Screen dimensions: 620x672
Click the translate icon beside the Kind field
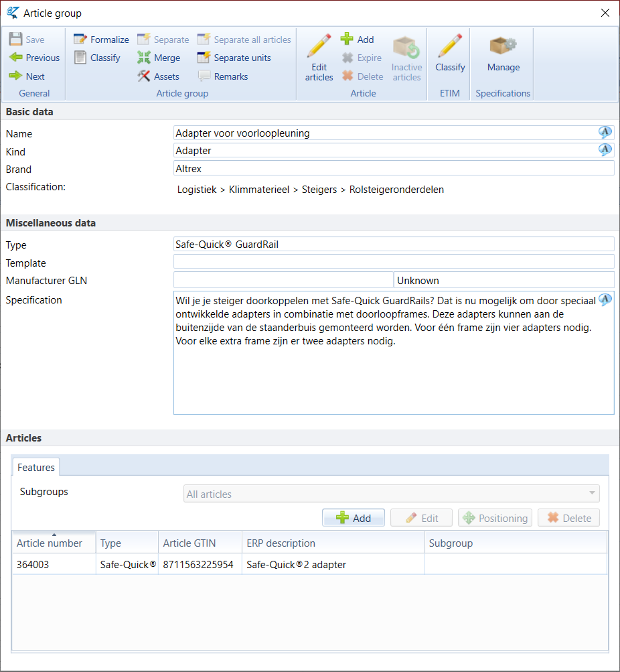pos(605,149)
